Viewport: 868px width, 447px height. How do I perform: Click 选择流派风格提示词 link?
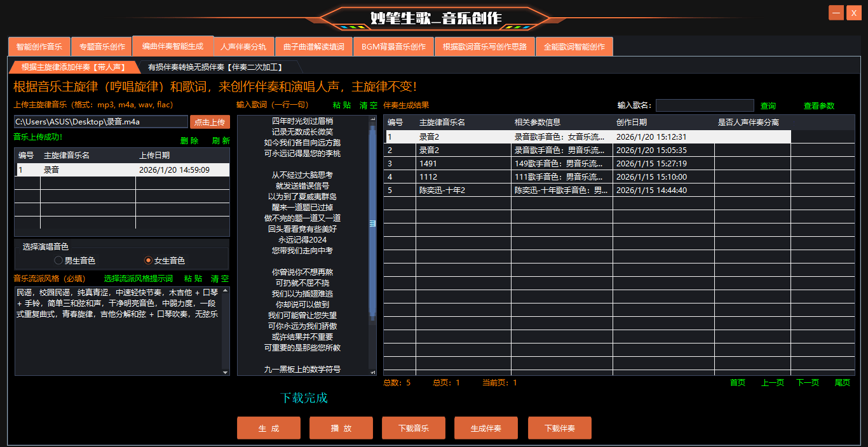pyautogui.click(x=138, y=279)
